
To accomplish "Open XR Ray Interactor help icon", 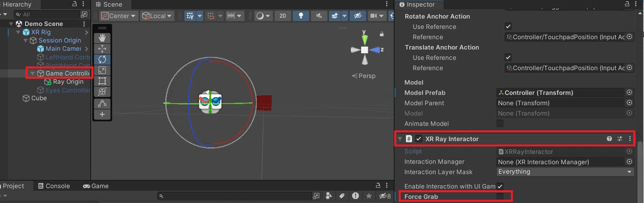I will coord(609,139).
